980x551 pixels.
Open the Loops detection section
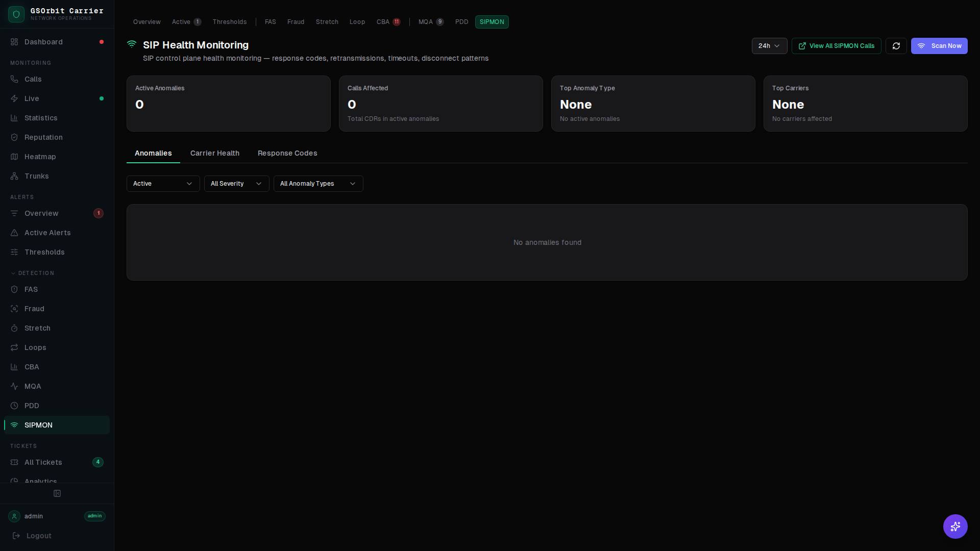pyautogui.click(x=34, y=347)
